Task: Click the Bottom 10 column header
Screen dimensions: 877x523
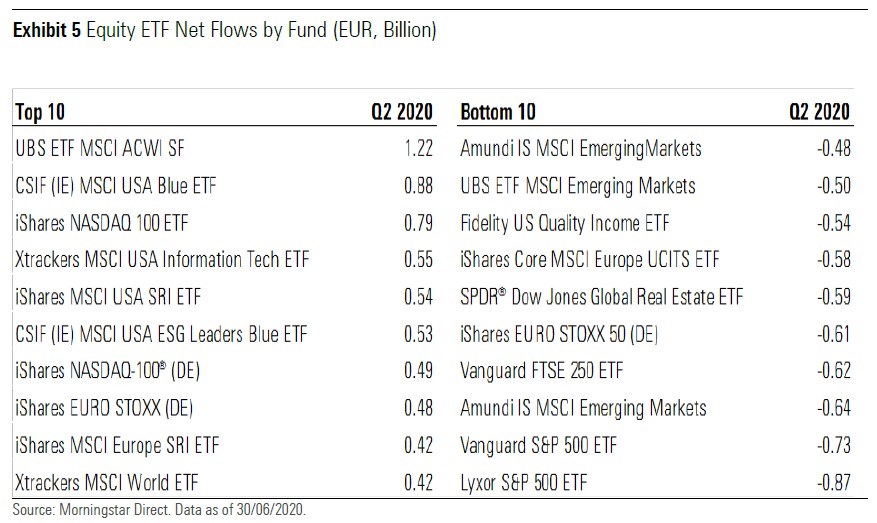Action: click(x=499, y=112)
